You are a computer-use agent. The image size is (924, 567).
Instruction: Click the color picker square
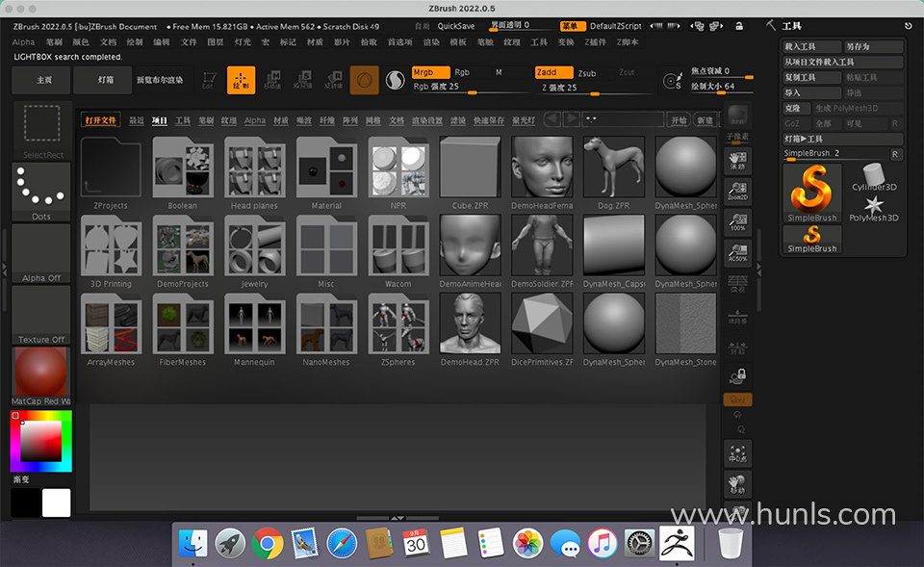tap(41, 442)
